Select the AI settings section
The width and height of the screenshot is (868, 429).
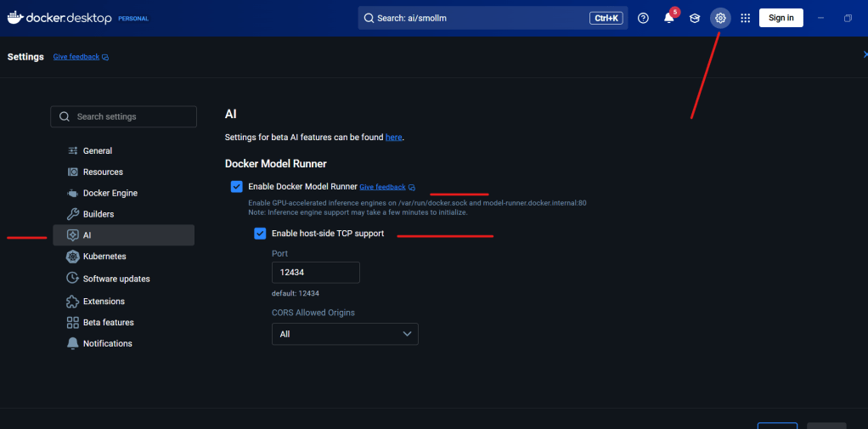click(x=123, y=235)
